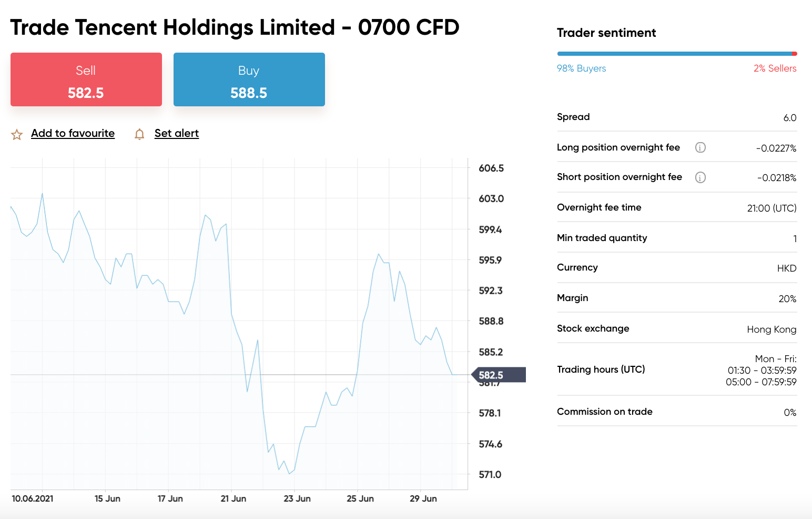
Task: Click the red Sell 582.5 button
Action: click(86, 79)
